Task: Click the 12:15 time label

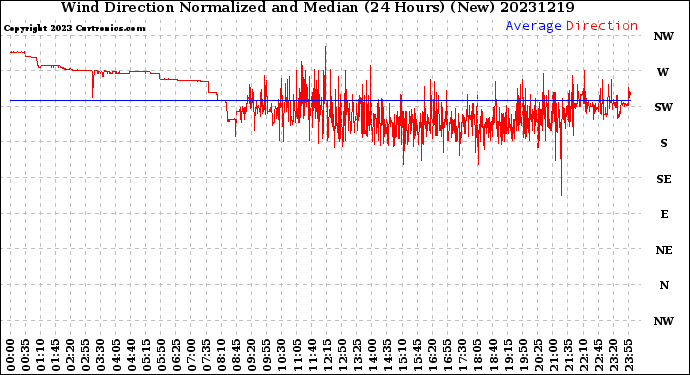Action: pyautogui.click(x=327, y=355)
